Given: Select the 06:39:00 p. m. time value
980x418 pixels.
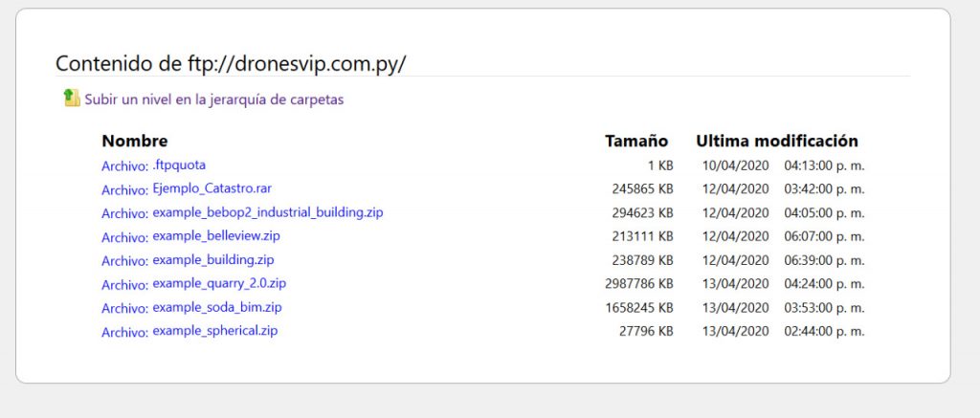Looking at the screenshot, I should point(824,260).
